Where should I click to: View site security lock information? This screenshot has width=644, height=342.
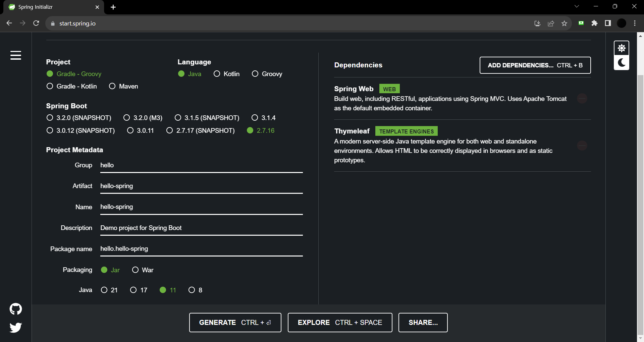tap(52, 23)
